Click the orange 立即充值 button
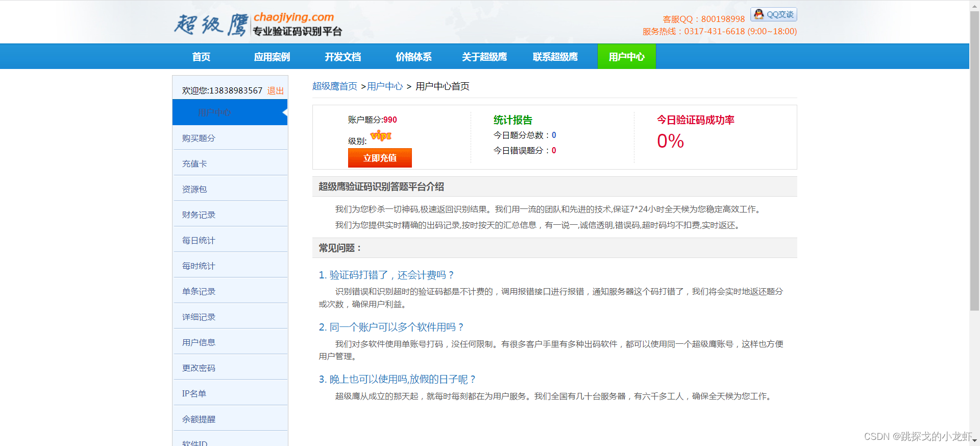The width and height of the screenshot is (980, 446). tap(380, 158)
